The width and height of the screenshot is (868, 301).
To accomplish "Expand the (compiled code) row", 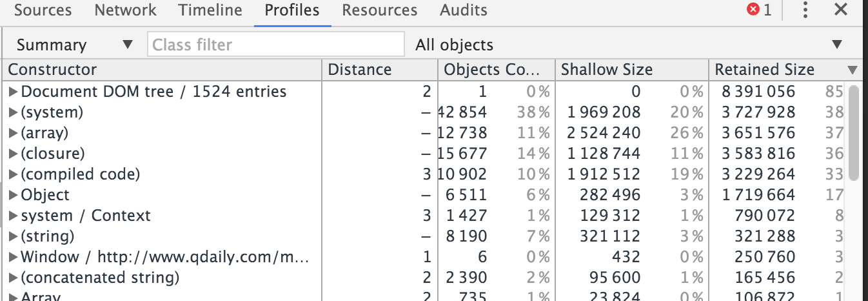I will 13,174.
